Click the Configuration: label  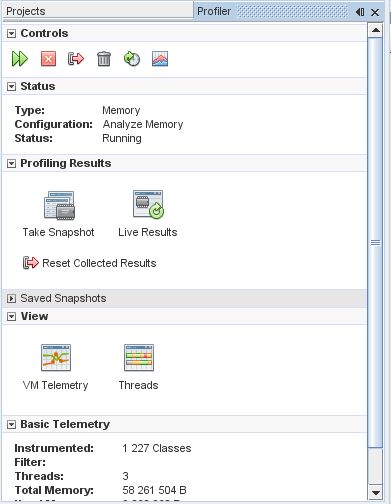(x=54, y=124)
